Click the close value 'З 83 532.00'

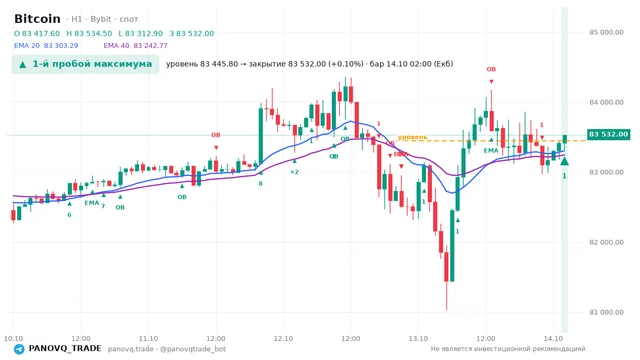point(191,33)
